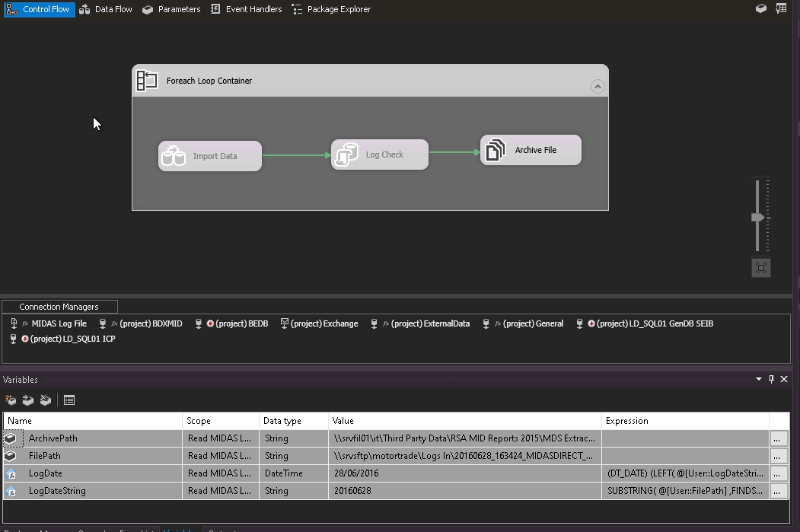The height and width of the screenshot is (532, 800).
Task: Select the Import Data task icon
Action: click(x=174, y=156)
